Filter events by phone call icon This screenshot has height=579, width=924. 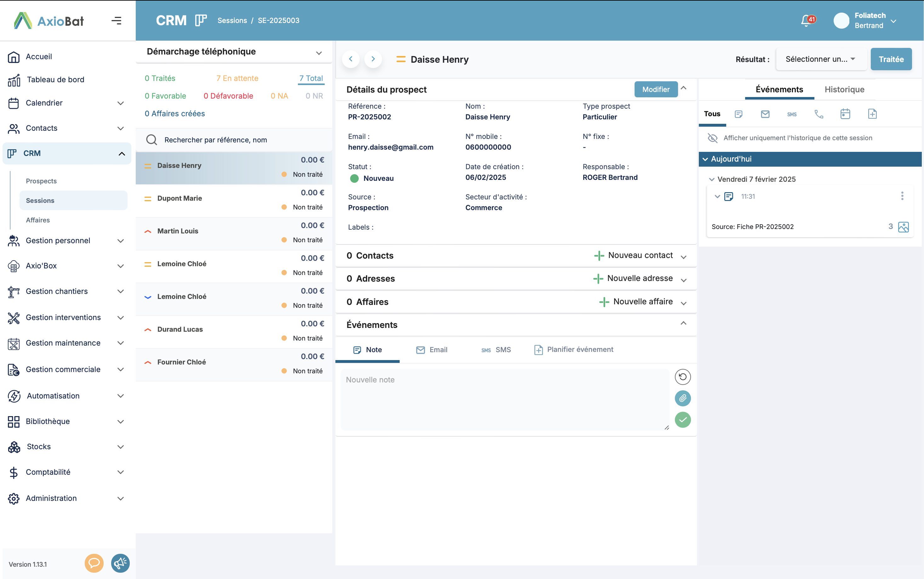pyautogui.click(x=818, y=114)
